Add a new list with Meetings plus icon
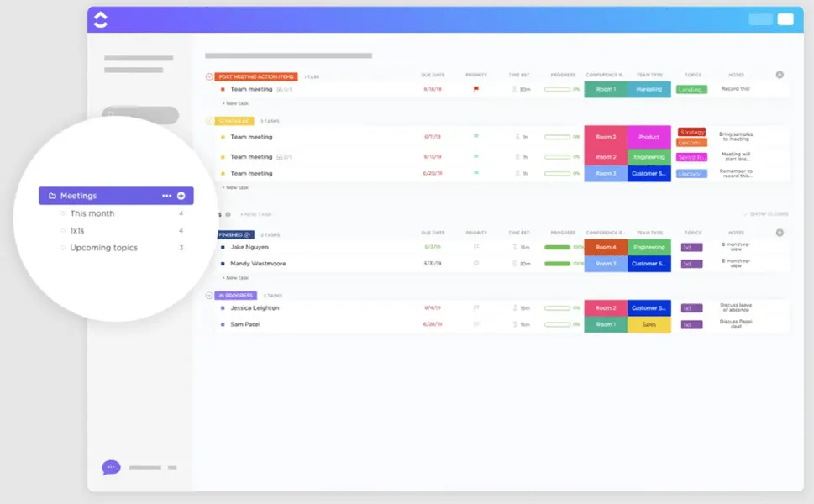This screenshot has width=814, height=504. (x=181, y=196)
